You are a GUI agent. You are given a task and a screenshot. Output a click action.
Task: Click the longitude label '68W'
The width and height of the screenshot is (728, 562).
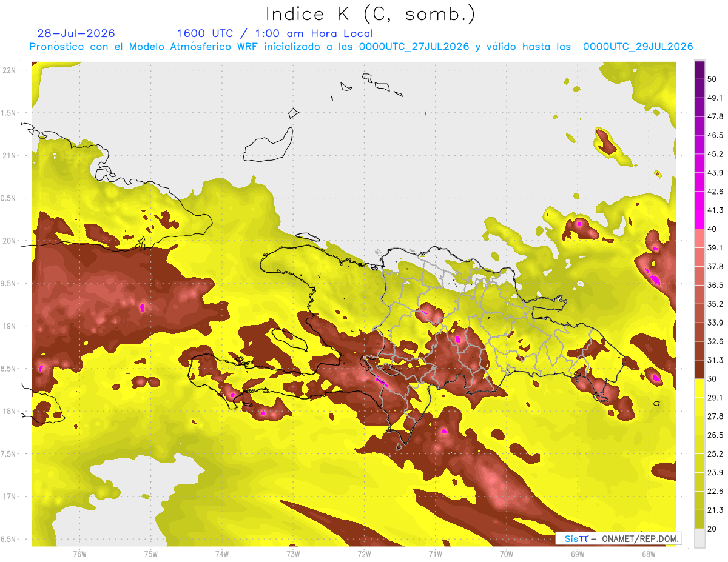(649, 554)
